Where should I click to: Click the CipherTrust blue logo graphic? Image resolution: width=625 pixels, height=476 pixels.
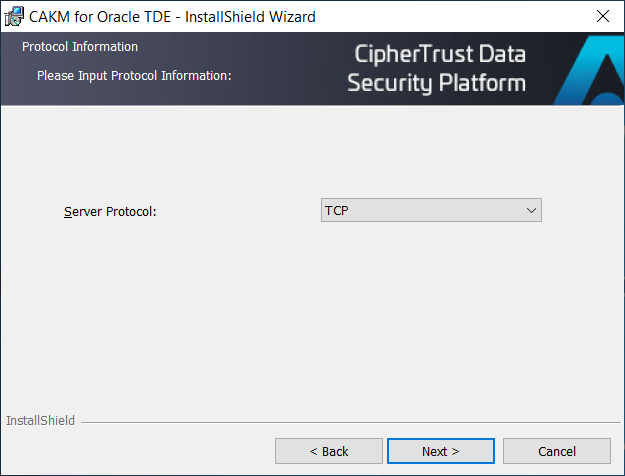[590, 69]
